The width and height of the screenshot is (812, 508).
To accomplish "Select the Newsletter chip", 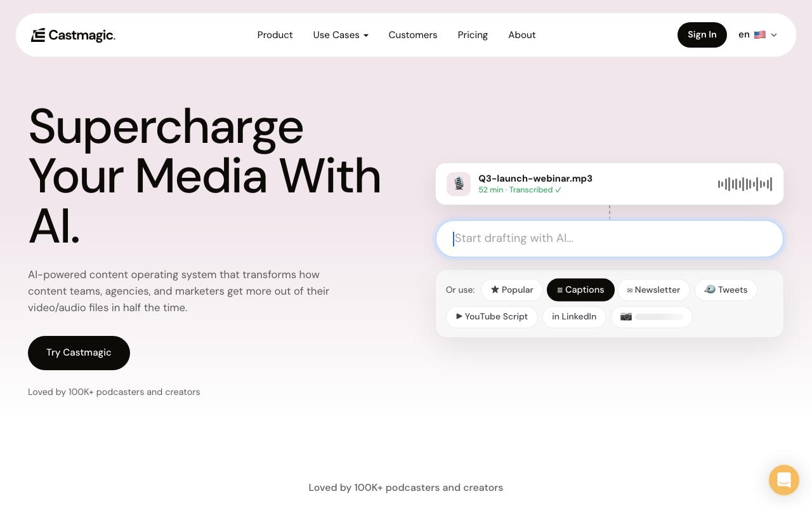I will [653, 290].
